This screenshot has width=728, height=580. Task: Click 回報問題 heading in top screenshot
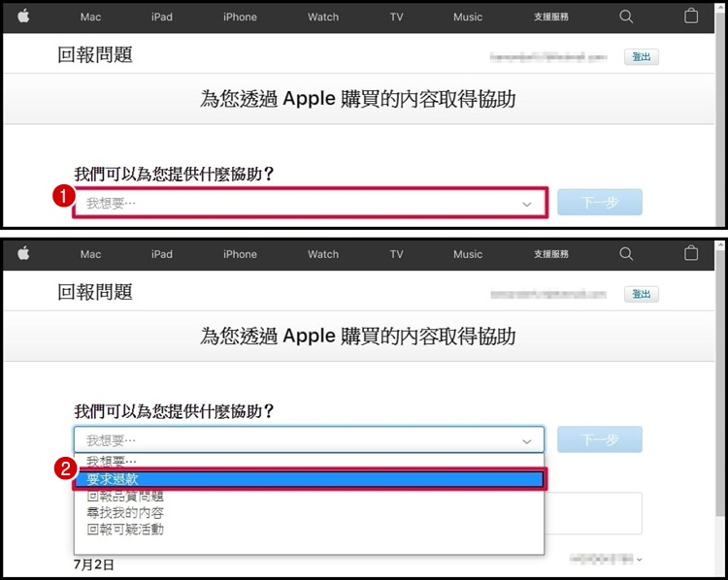point(95,54)
